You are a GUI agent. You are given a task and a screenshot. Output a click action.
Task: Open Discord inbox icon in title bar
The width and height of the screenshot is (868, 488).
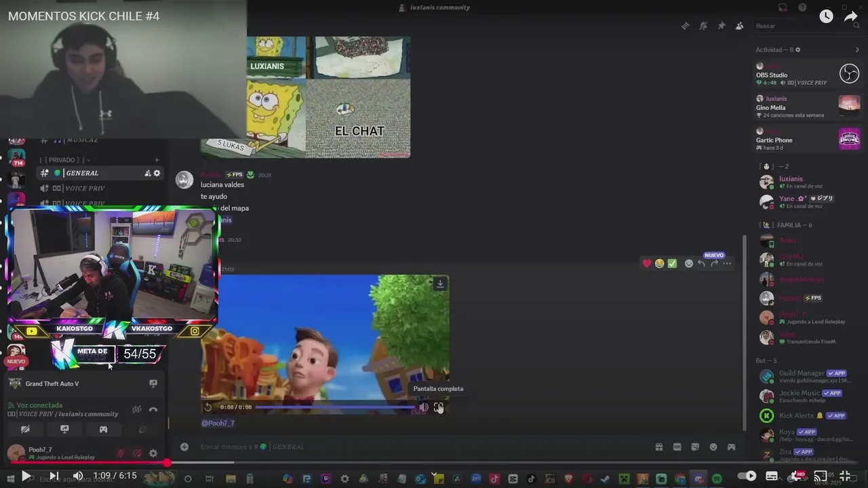(x=783, y=7)
